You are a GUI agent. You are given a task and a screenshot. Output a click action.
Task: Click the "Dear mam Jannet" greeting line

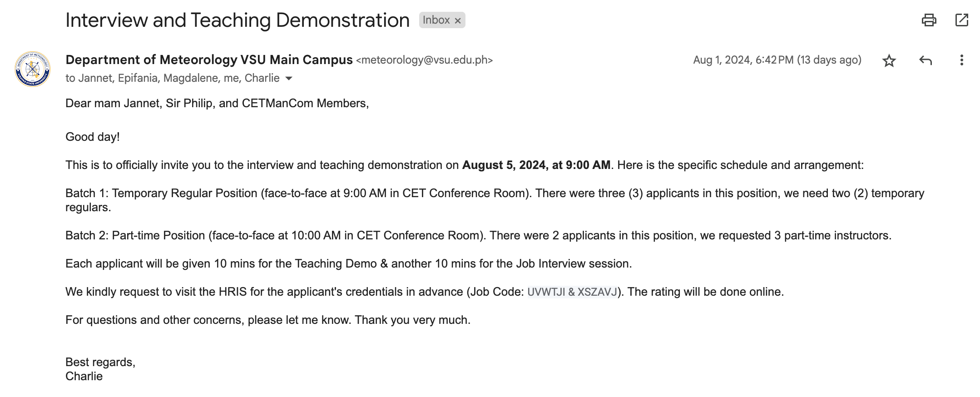217,103
